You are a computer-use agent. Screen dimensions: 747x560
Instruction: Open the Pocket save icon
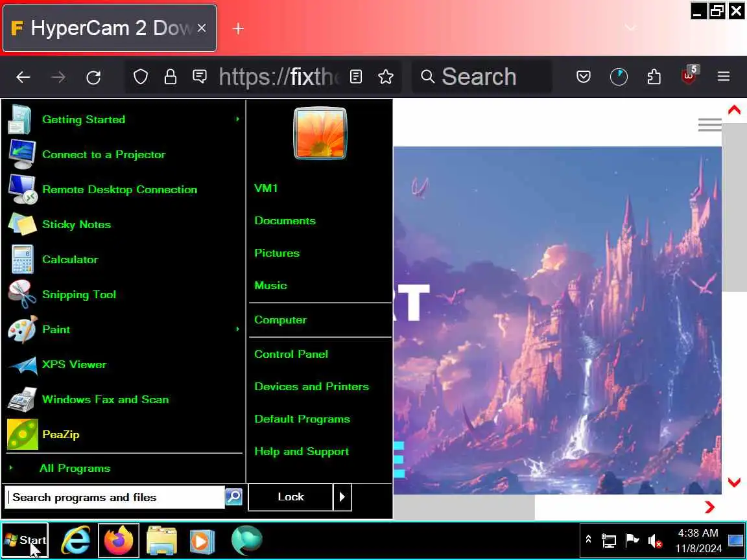pyautogui.click(x=584, y=76)
